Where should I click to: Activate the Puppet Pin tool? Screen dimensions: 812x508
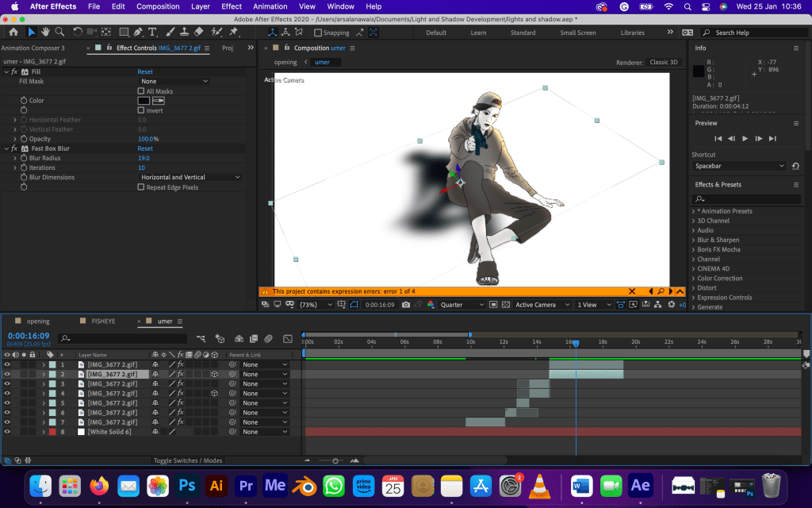point(234,33)
